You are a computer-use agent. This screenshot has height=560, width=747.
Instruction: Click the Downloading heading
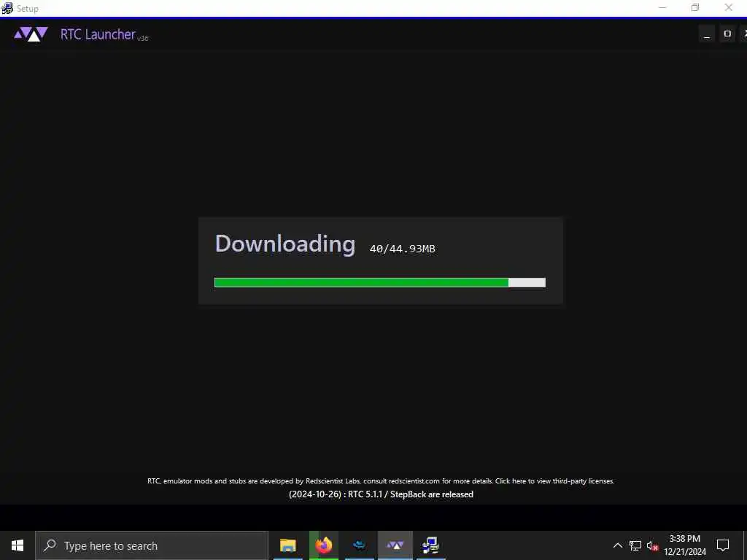click(x=285, y=244)
